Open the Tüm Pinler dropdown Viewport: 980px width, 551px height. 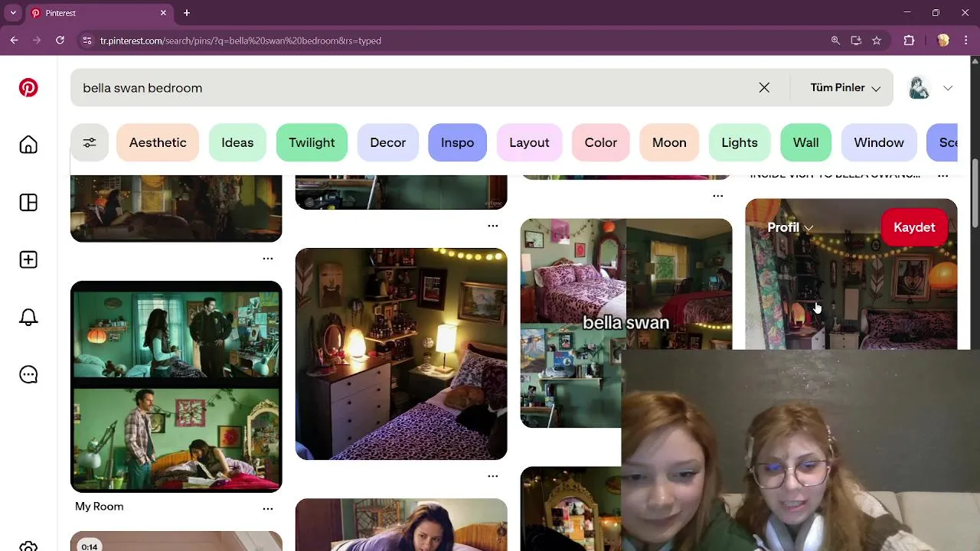point(845,87)
